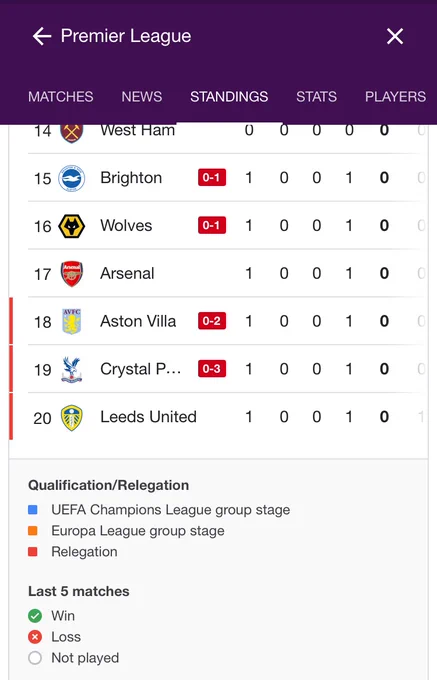This screenshot has width=437, height=680.
Task: Switch to the NEWS tab
Action: (x=142, y=96)
